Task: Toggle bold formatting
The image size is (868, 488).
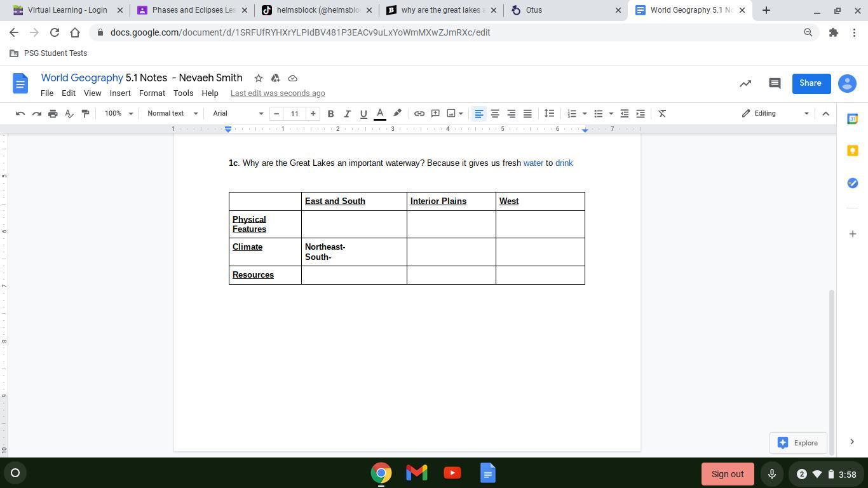Action: coord(330,114)
